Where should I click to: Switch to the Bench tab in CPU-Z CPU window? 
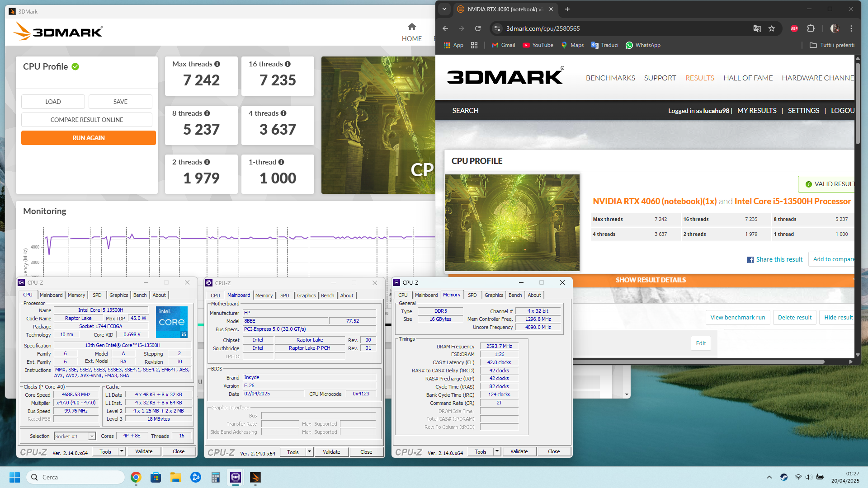pos(140,295)
